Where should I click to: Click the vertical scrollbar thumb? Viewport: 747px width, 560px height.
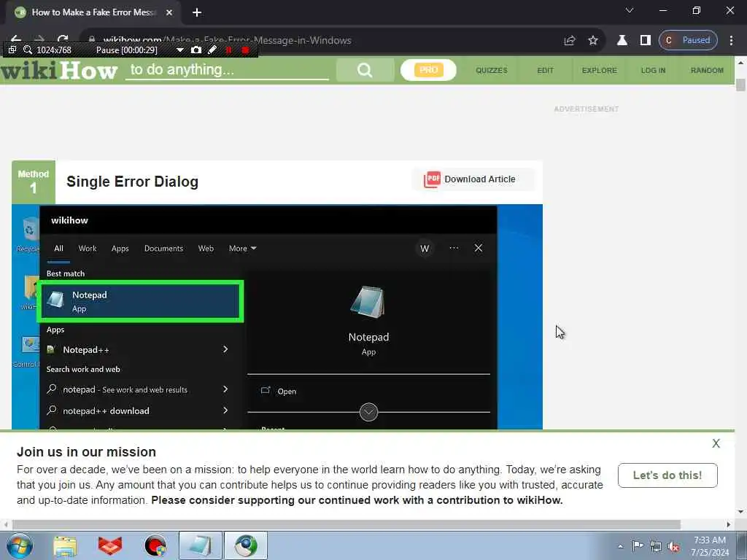(740, 85)
